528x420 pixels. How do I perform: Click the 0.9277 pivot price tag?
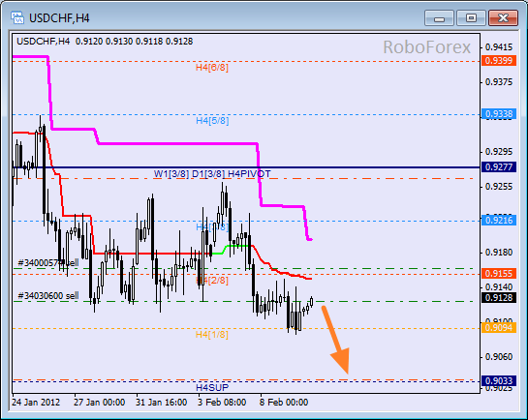pyautogui.click(x=499, y=167)
